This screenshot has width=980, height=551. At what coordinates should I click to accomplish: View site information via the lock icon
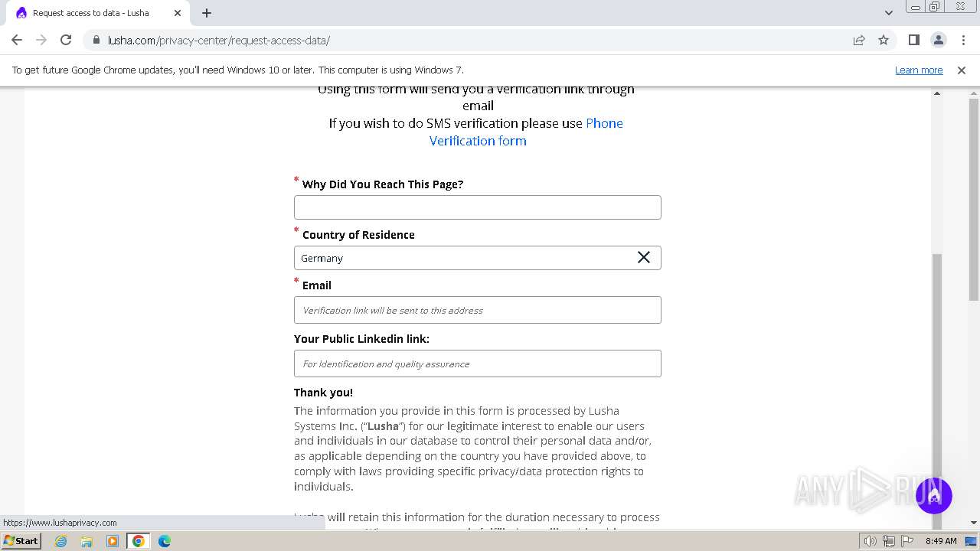pos(96,40)
